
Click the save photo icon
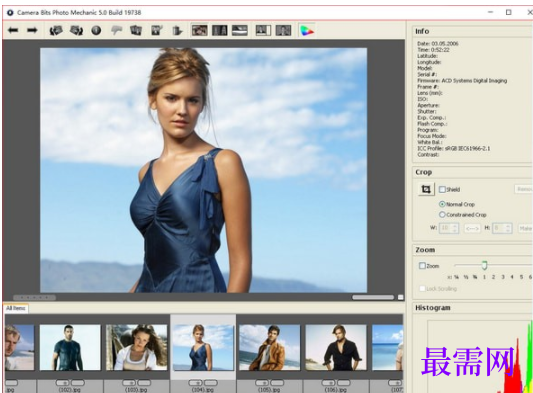tap(157, 31)
